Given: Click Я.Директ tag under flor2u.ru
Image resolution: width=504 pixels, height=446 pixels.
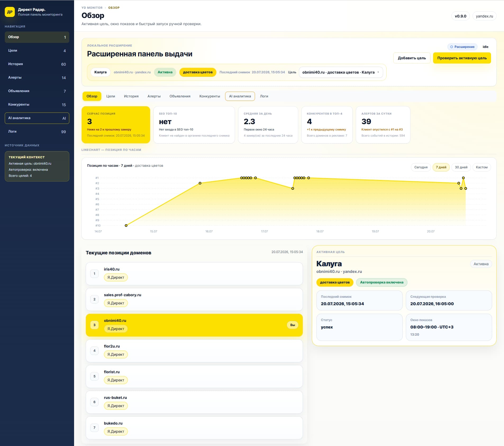Looking at the screenshot, I should (x=116, y=354).
